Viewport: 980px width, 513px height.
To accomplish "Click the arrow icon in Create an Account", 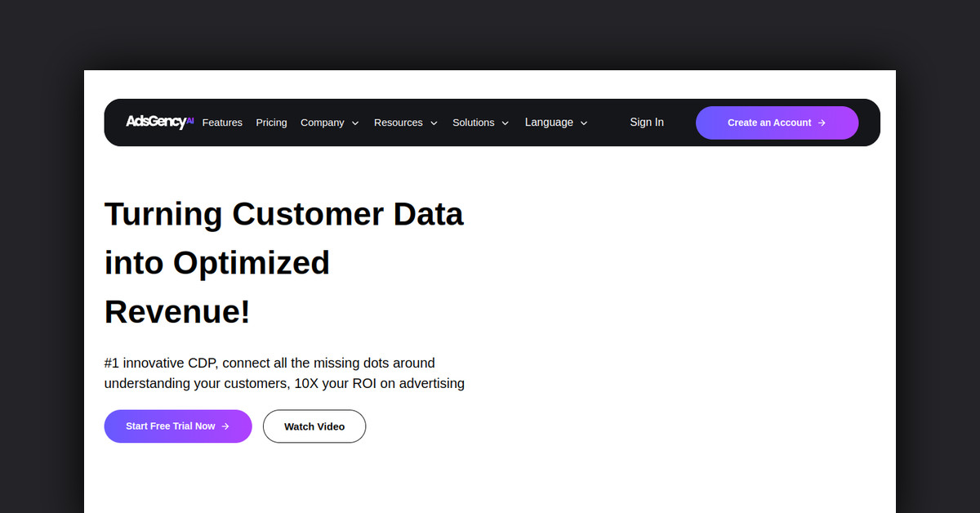I will (822, 123).
